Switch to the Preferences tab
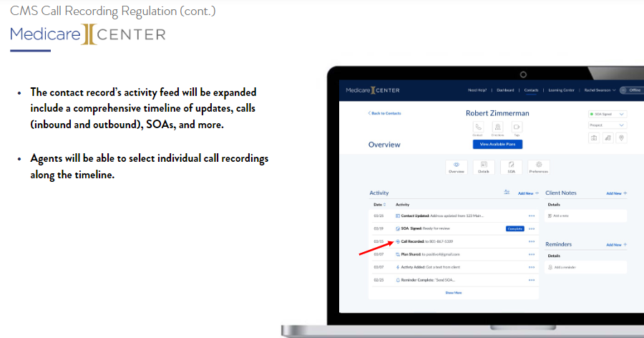 pos(538,167)
